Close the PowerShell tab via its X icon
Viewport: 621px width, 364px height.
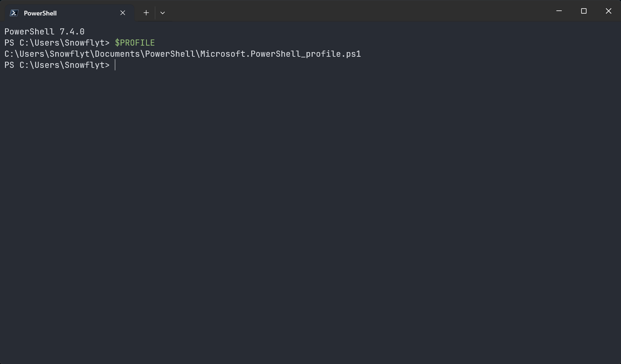tap(122, 13)
